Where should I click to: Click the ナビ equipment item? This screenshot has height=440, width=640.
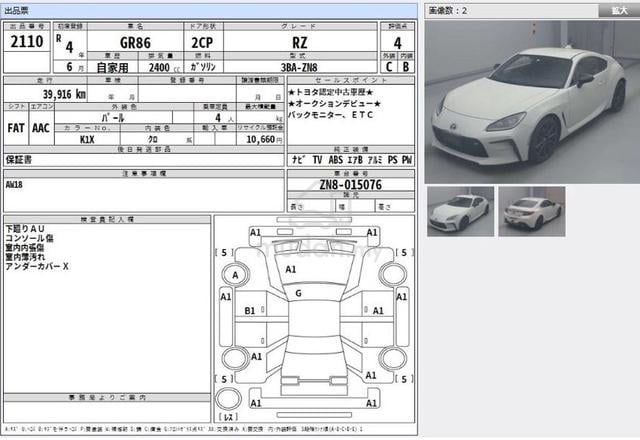tap(298, 160)
